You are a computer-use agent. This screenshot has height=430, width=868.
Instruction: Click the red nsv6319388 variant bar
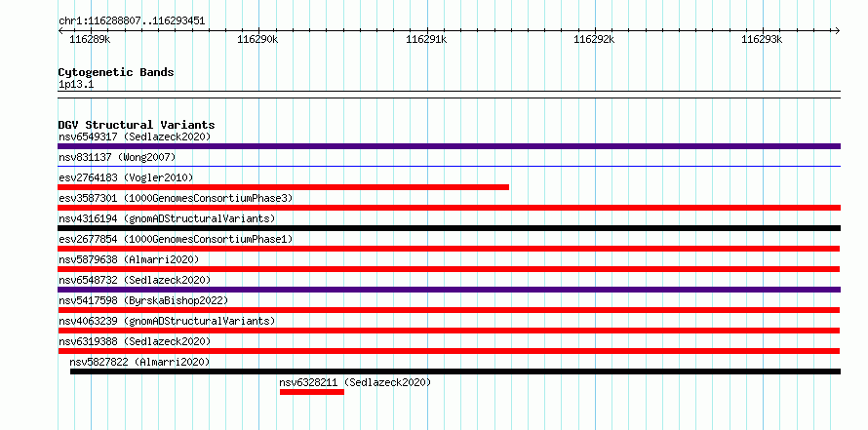449,351
